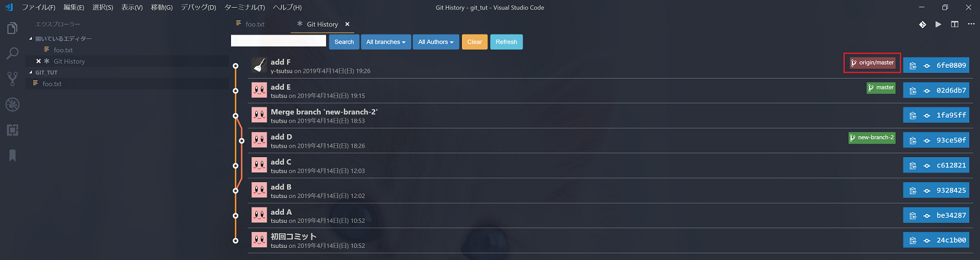Open the ヘルプ(H) menu
This screenshot has width=980, height=260.
[x=287, y=7]
